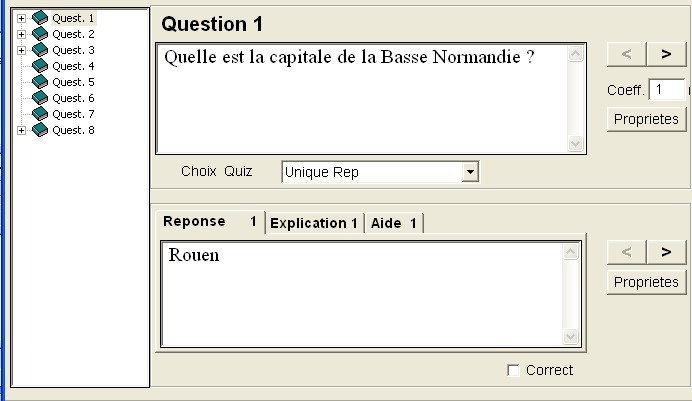
Task: Select the Quest. 8 book icon
Action: [40, 130]
